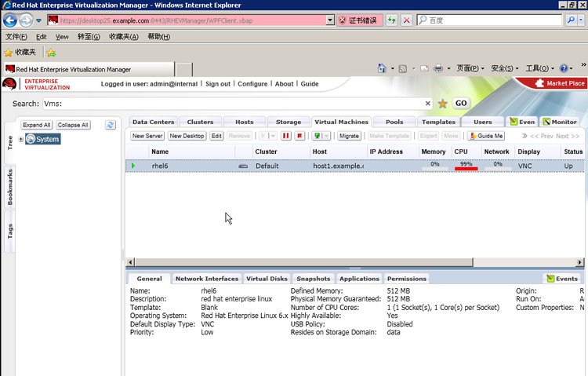Screen dimensions: 588x376
Task: Click the New Server button
Action: pos(147,136)
